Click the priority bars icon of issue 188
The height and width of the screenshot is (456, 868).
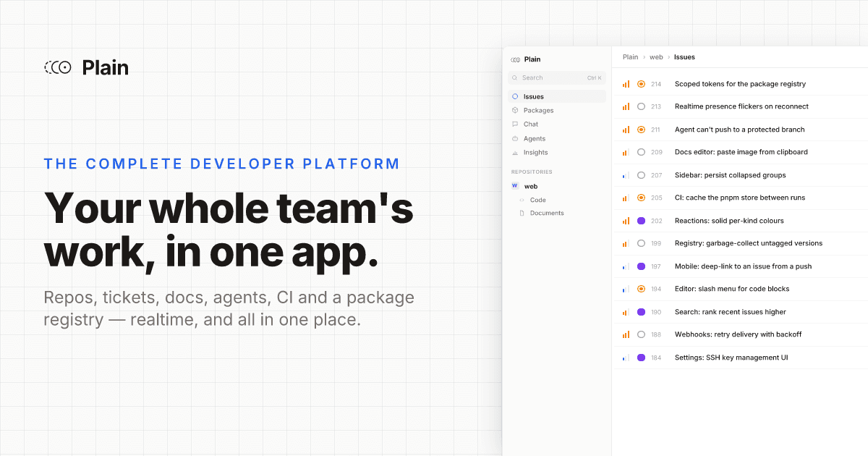pyautogui.click(x=626, y=334)
